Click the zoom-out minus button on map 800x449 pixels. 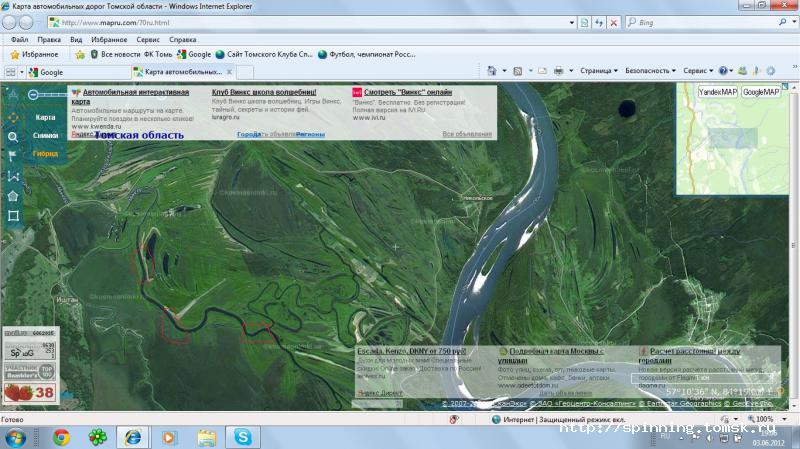click(x=33, y=95)
